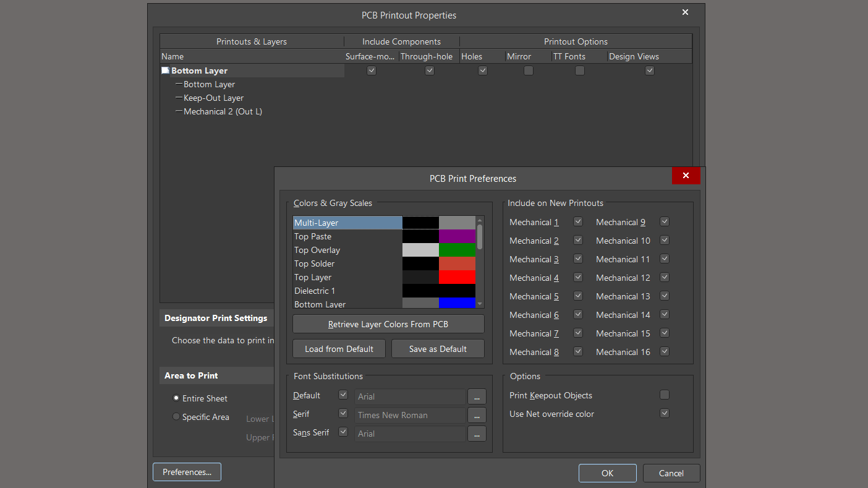
Task: Click browse button for Serif font
Action: click(477, 415)
